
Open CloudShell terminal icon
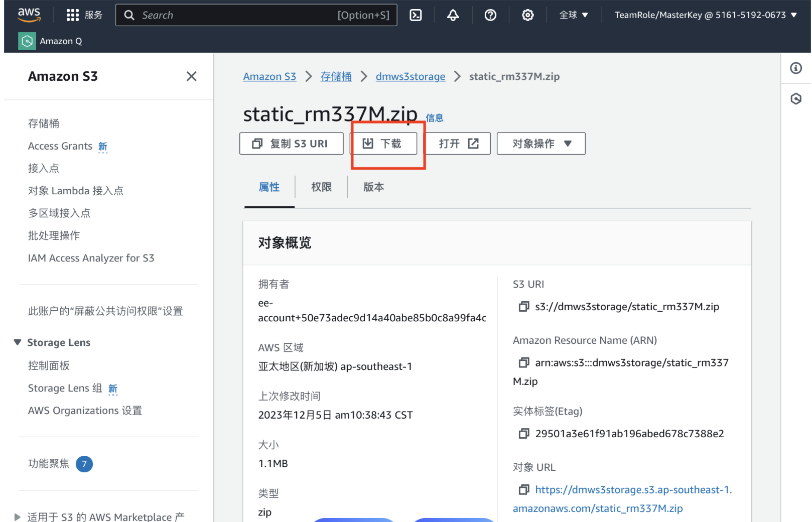pos(416,15)
